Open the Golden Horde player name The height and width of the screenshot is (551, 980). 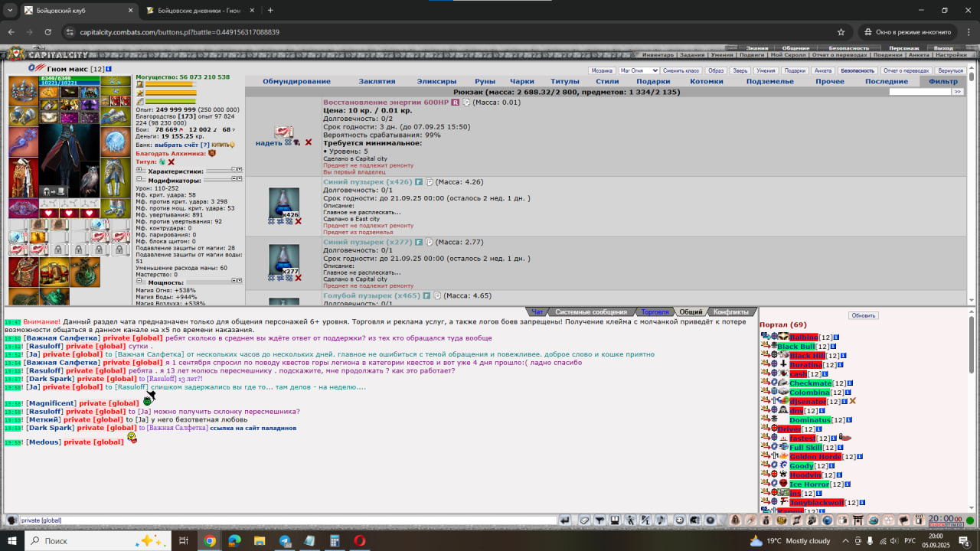(815, 457)
